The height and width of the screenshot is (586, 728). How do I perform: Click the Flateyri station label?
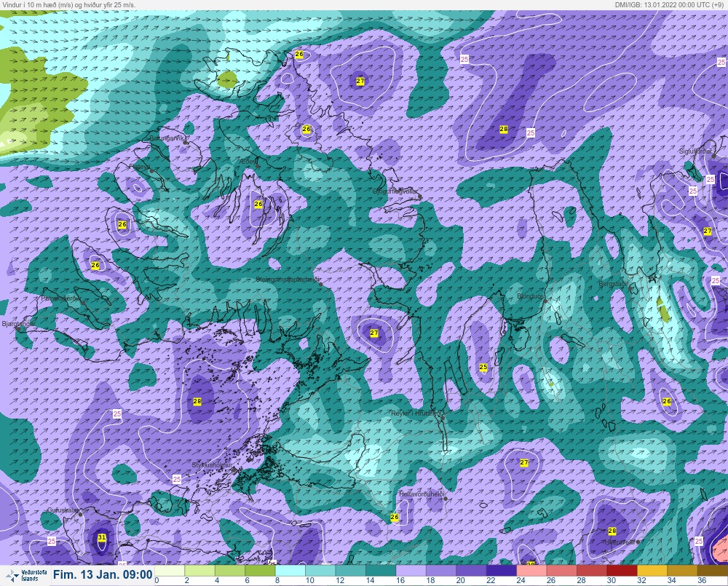pos(139,166)
